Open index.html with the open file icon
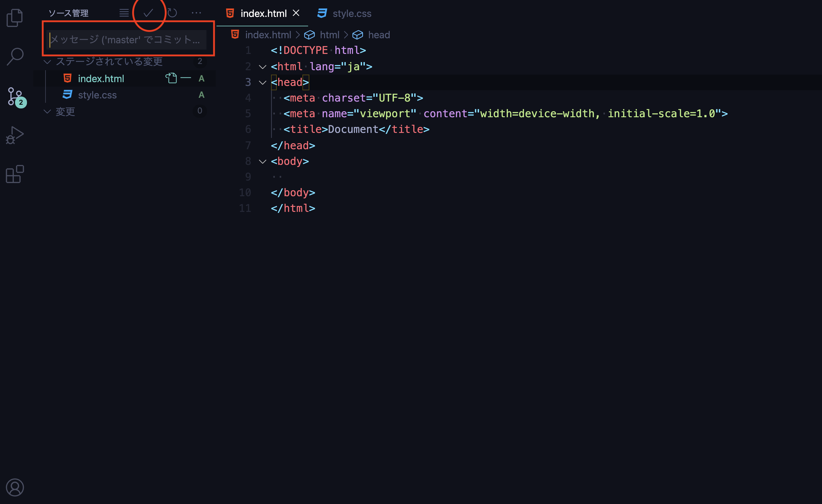Image resolution: width=822 pixels, height=504 pixels. click(172, 78)
